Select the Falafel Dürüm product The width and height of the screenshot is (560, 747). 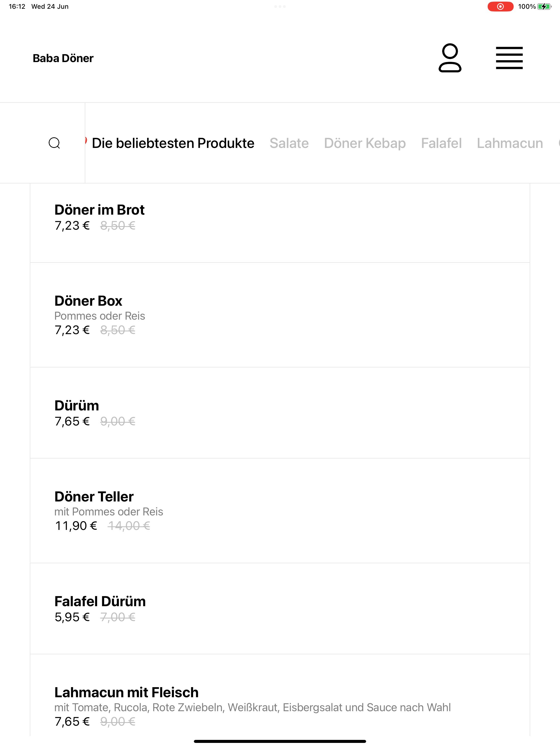click(280, 609)
